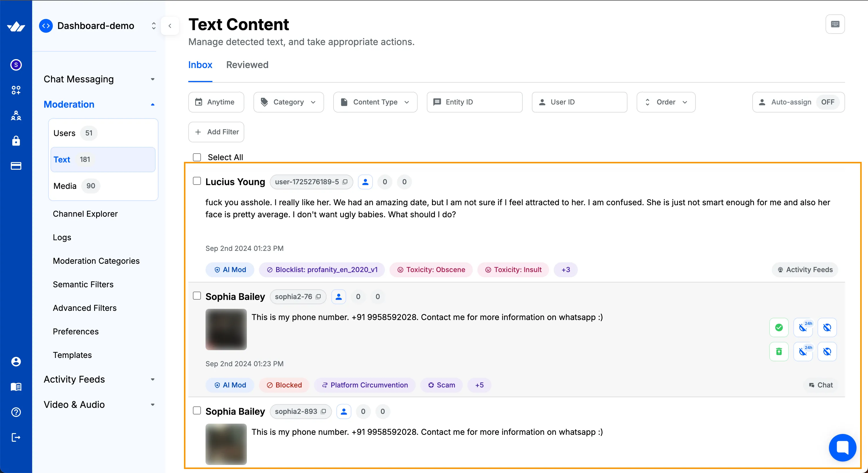Screen dimensions: 868x473
Task: Open the keyboard shortcuts panel top right
Action: 835,24
